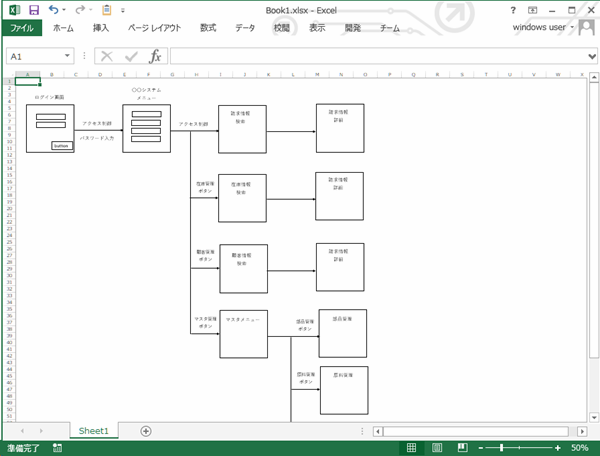Click into the formula bar
The height and width of the screenshot is (456, 600).
click(379, 57)
